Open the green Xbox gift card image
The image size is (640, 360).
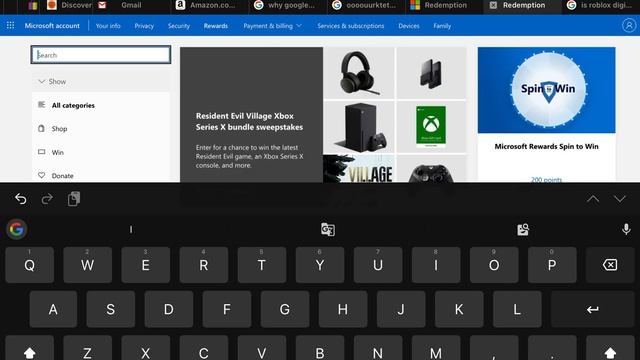point(431,127)
